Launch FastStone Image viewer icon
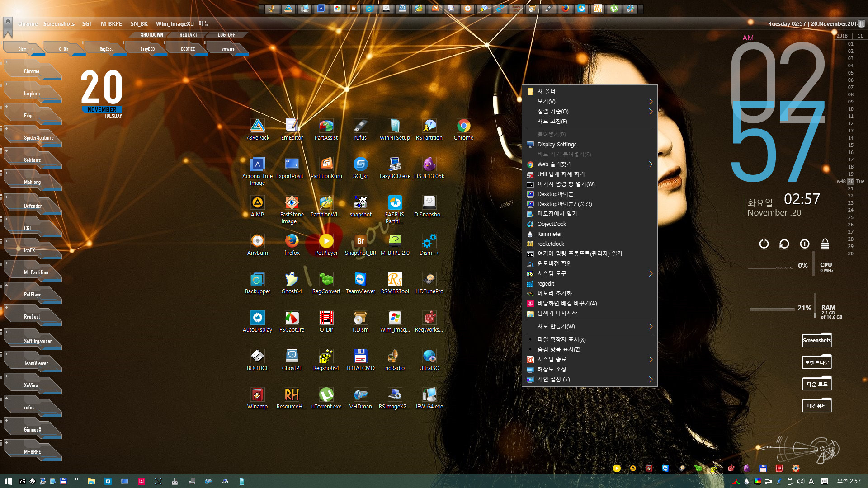 tap(292, 210)
